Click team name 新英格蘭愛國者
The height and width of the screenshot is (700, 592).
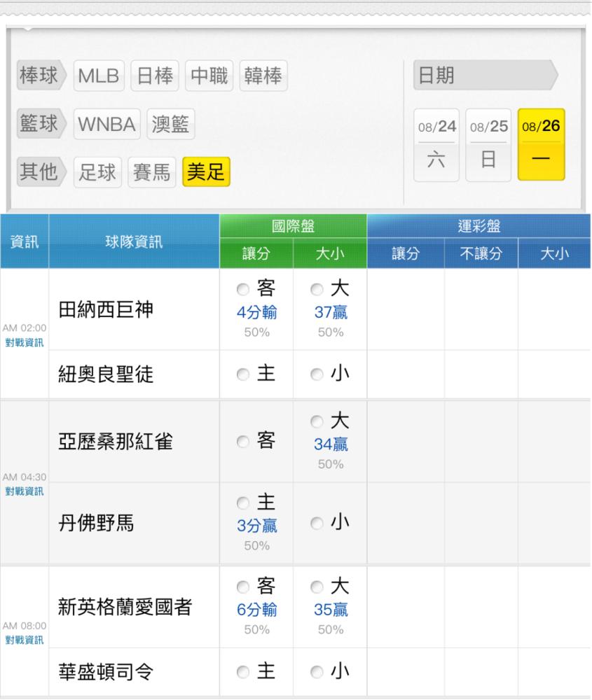click(x=125, y=607)
